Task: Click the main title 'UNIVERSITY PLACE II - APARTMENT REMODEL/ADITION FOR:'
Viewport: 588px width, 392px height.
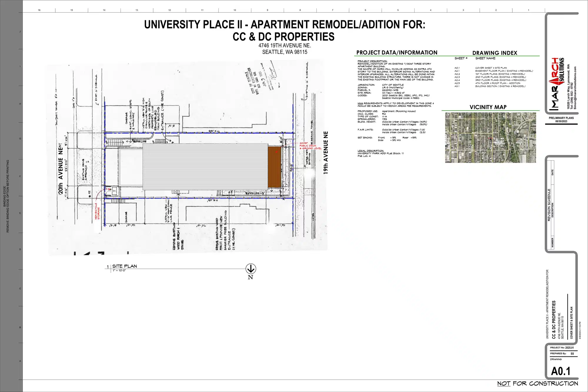Action: [x=285, y=24]
